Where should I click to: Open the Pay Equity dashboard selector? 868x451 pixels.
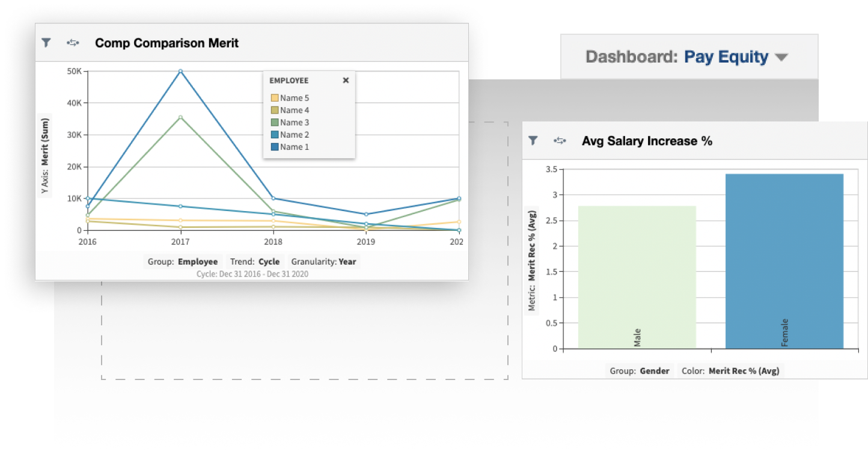coord(725,57)
